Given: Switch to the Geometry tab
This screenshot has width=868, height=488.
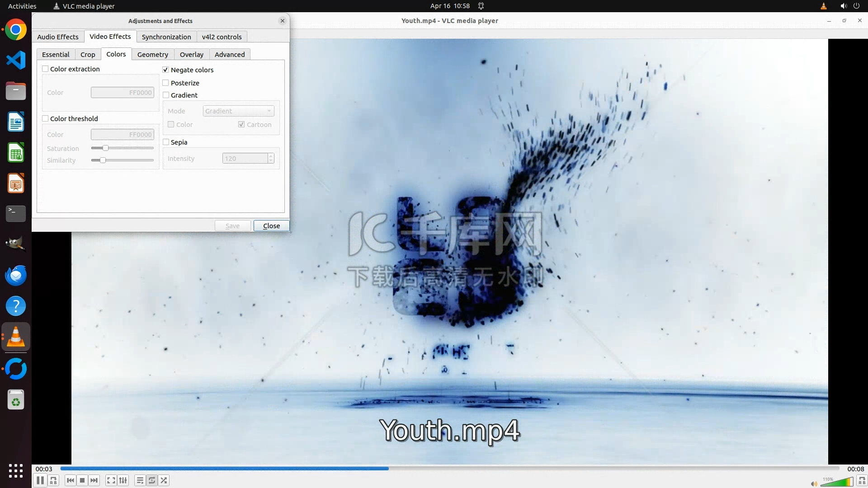Looking at the screenshot, I should click(152, 54).
